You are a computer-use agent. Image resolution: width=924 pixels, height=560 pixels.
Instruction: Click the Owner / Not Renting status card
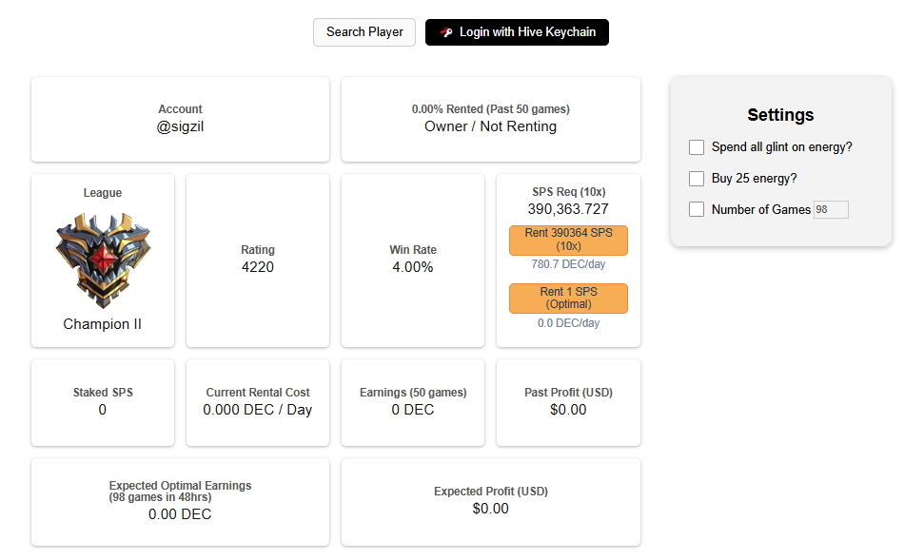(x=491, y=119)
